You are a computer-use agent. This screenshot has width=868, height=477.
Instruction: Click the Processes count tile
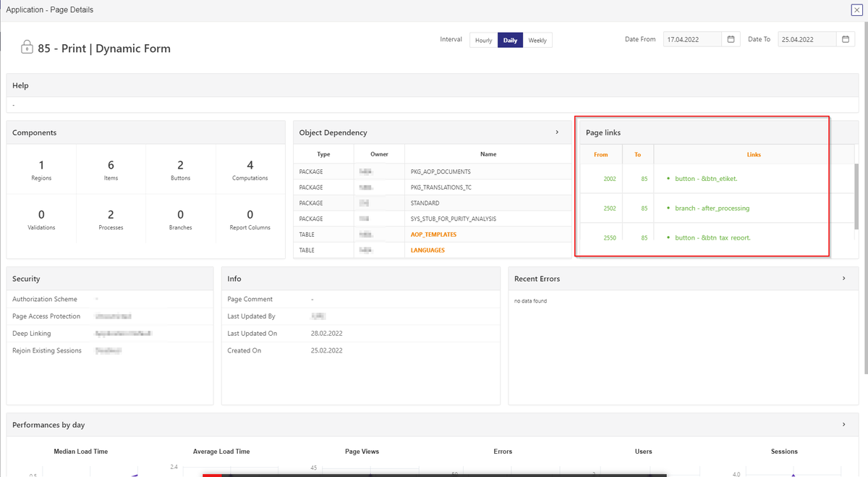pos(111,219)
